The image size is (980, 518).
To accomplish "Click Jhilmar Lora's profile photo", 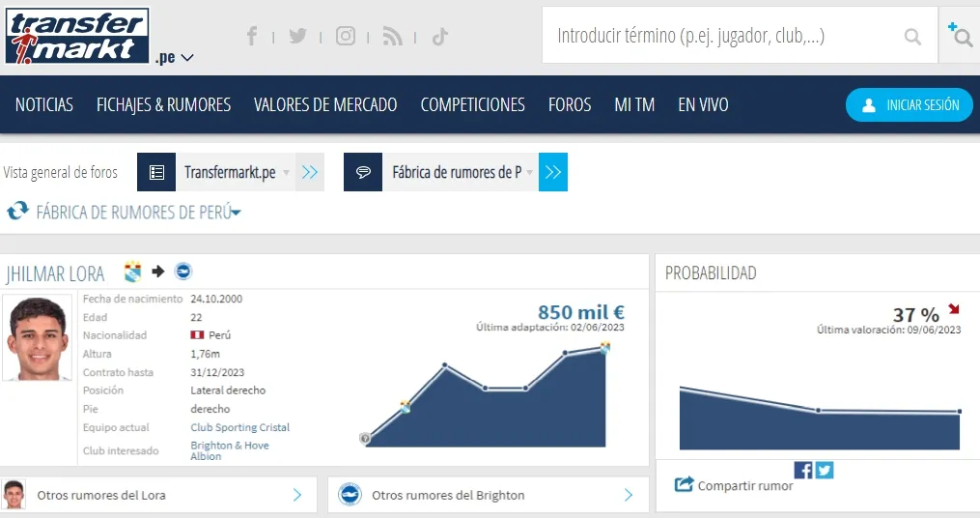I will pyautogui.click(x=37, y=337).
